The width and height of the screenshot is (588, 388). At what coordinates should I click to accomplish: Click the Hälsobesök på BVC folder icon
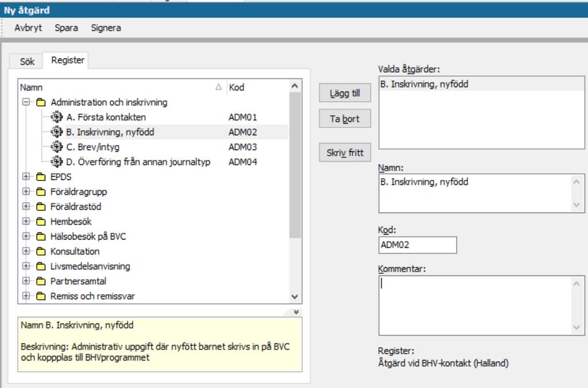[x=41, y=236]
